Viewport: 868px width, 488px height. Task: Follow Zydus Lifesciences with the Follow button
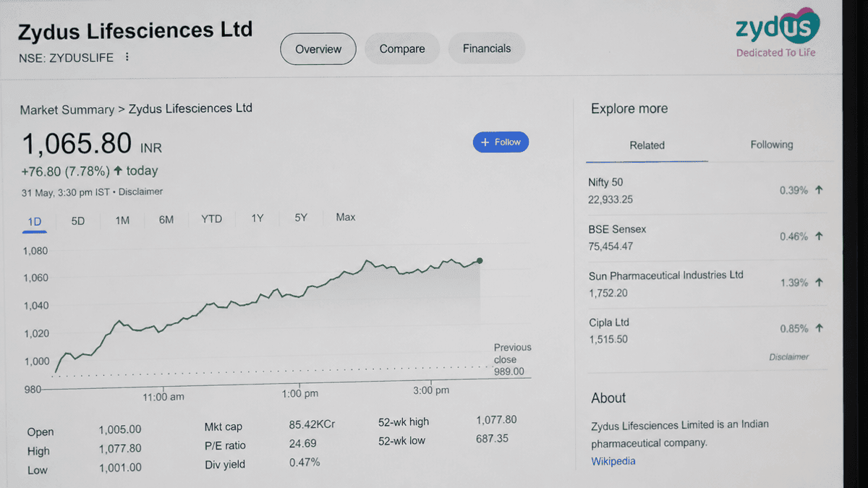click(501, 142)
